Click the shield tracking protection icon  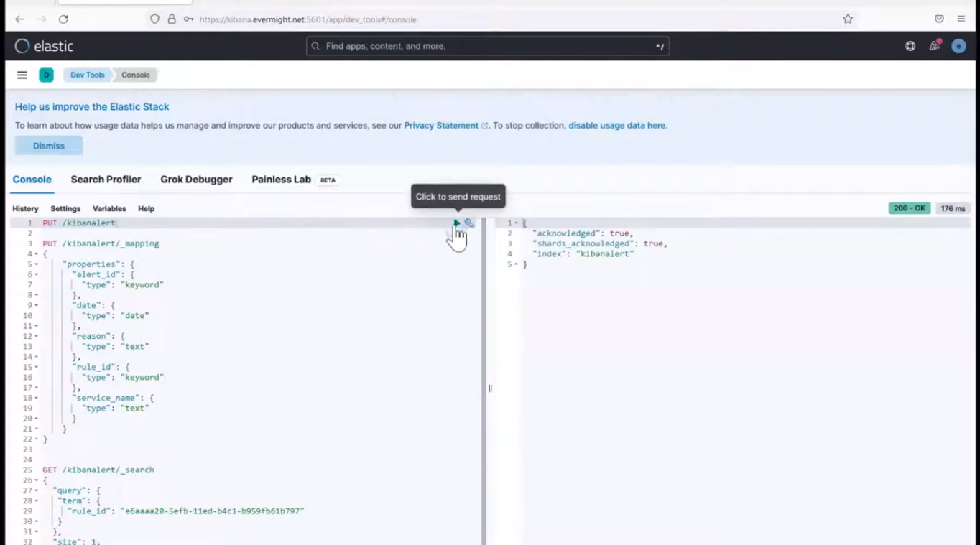(154, 19)
